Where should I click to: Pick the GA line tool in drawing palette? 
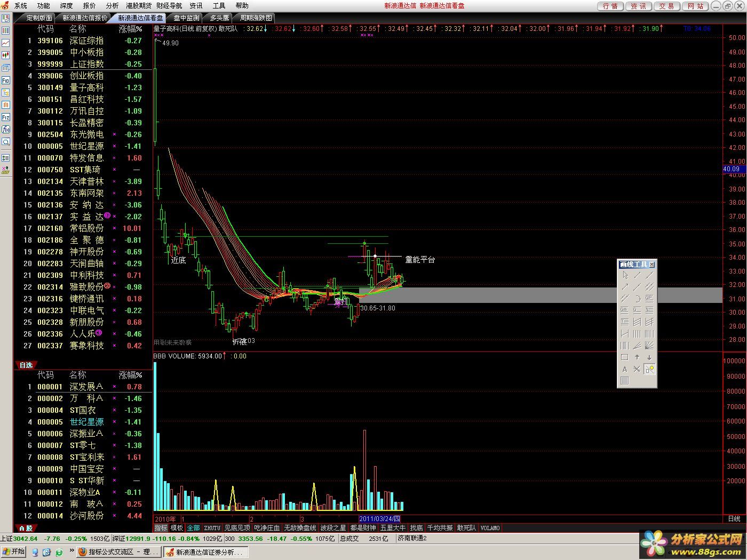click(x=625, y=310)
